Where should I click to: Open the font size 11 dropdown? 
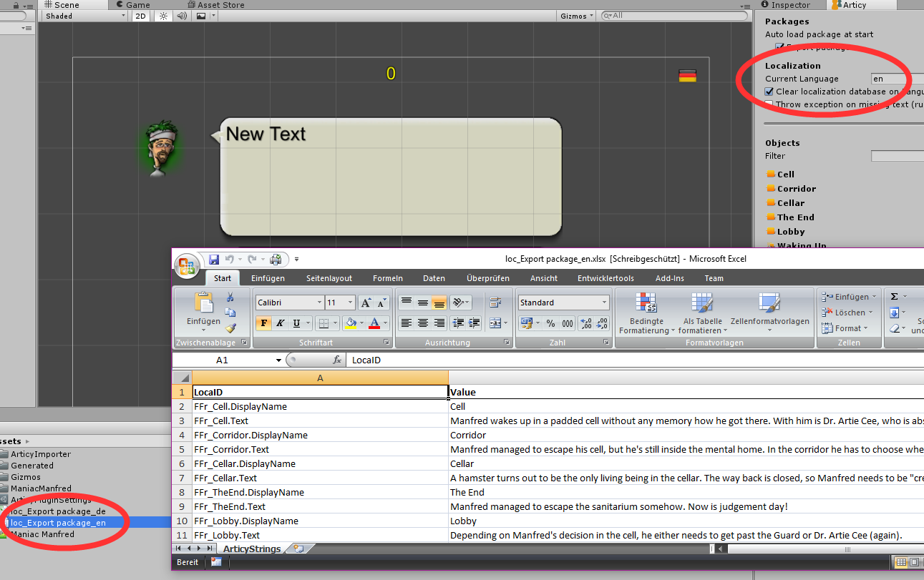coord(350,303)
